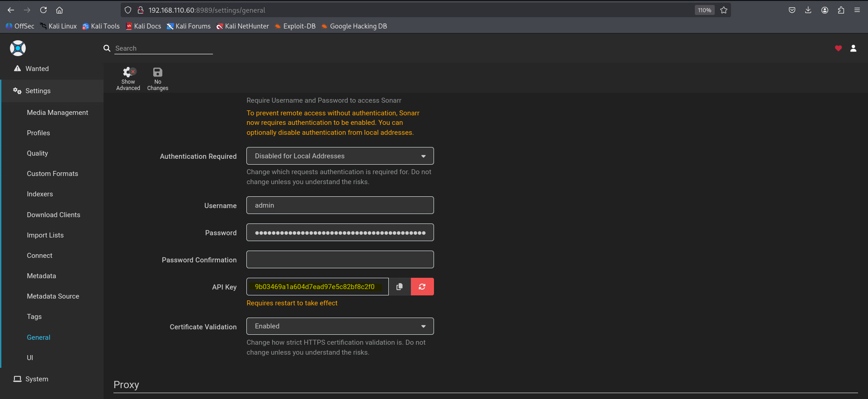
Task: Open Media Management settings
Action: pos(57,113)
